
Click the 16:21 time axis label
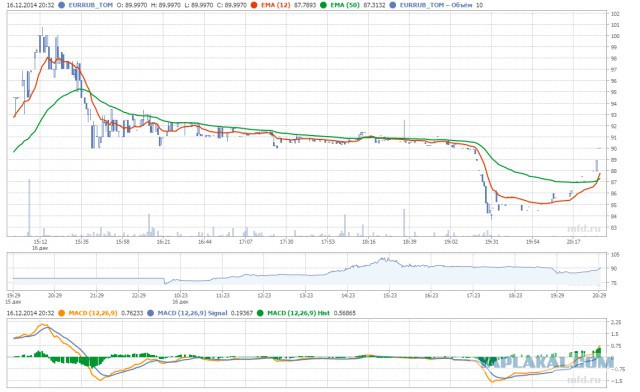(163, 242)
